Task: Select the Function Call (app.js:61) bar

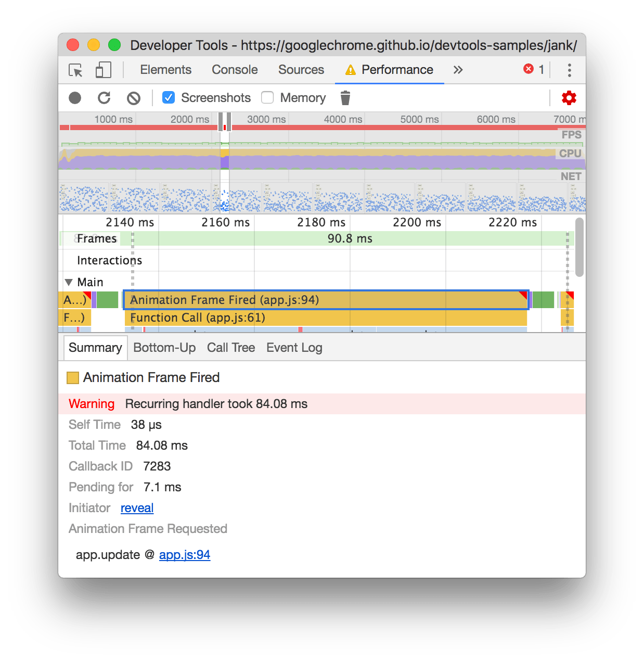Action: tap(326, 317)
